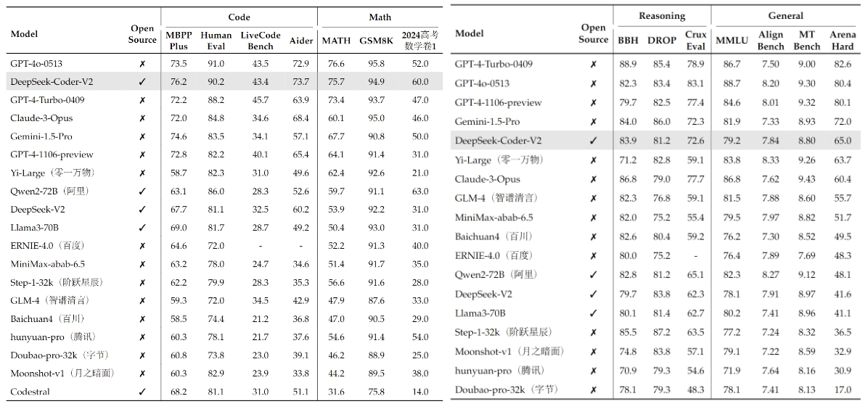Click the MBPP Plus column header
Viewport: 868px width, 404px height.
[179, 41]
